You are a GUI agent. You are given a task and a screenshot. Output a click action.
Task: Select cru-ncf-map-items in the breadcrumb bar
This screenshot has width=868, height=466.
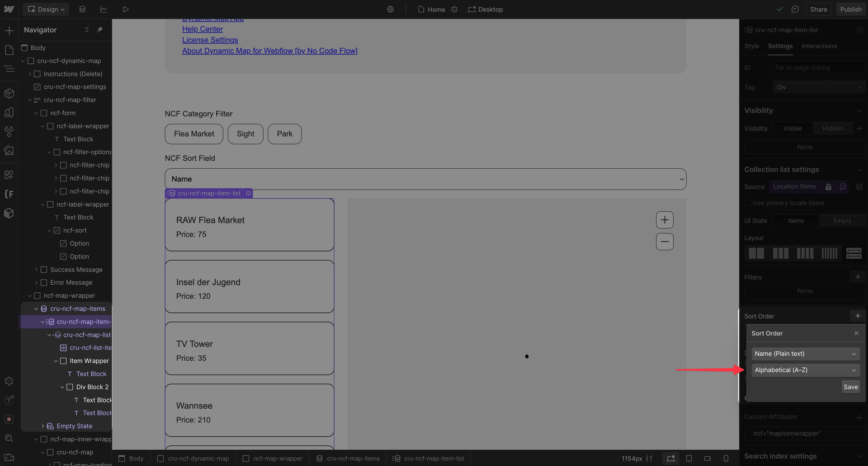tap(348, 458)
